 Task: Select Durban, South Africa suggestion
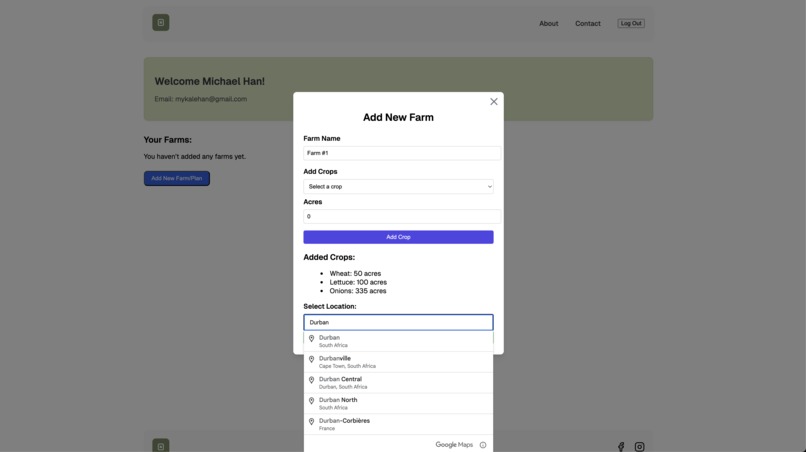pyautogui.click(x=398, y=341)
